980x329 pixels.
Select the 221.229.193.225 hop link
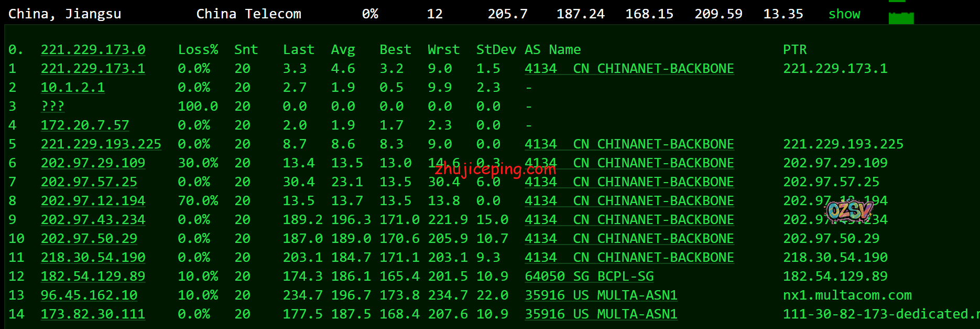[101, 144]
